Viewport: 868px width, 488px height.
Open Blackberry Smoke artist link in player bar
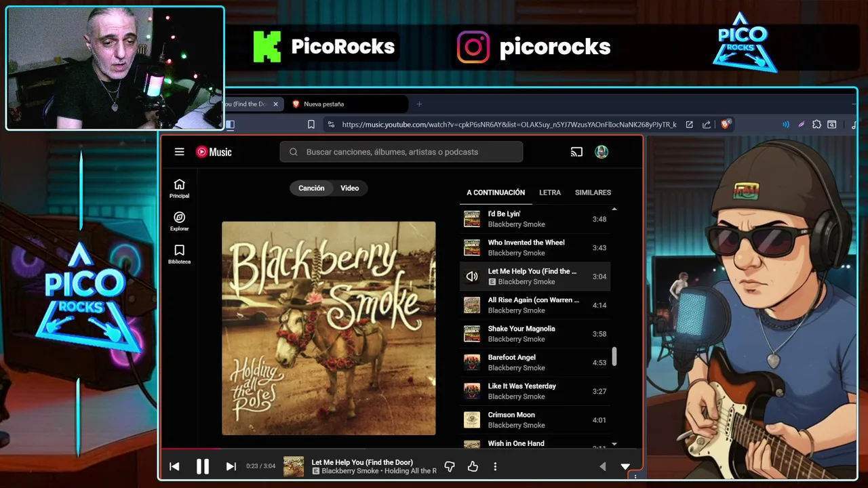point(350,471)
